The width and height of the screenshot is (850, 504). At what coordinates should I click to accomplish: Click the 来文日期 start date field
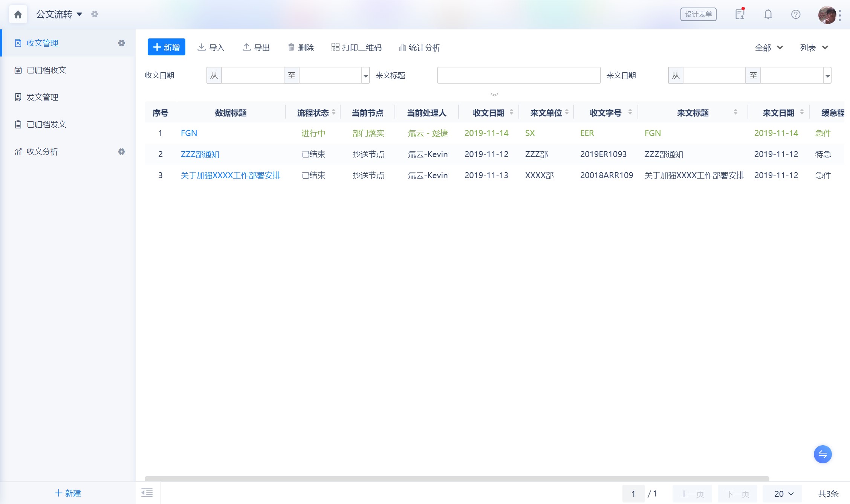tap(714, 75)
